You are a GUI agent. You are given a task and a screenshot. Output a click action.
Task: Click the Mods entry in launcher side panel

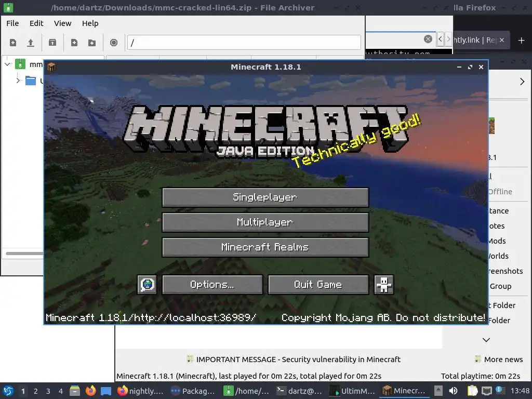[497, 241]
